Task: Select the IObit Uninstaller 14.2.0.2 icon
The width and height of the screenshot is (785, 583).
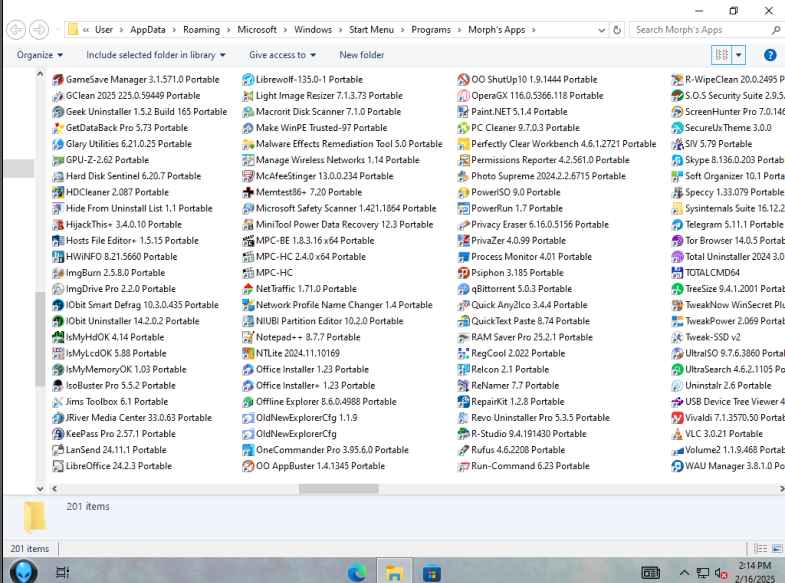Action: [x=58, y=321]
